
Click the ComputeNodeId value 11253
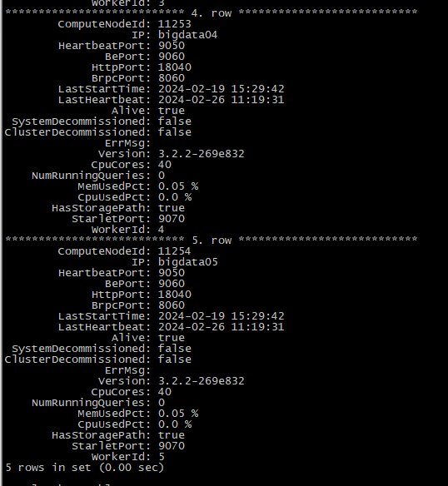coord(174,24)
